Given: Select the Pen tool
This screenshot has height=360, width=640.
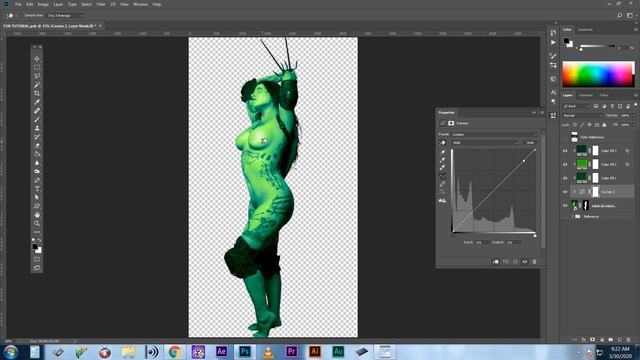Looking at the screenshot, I should (x=37, y=180).
